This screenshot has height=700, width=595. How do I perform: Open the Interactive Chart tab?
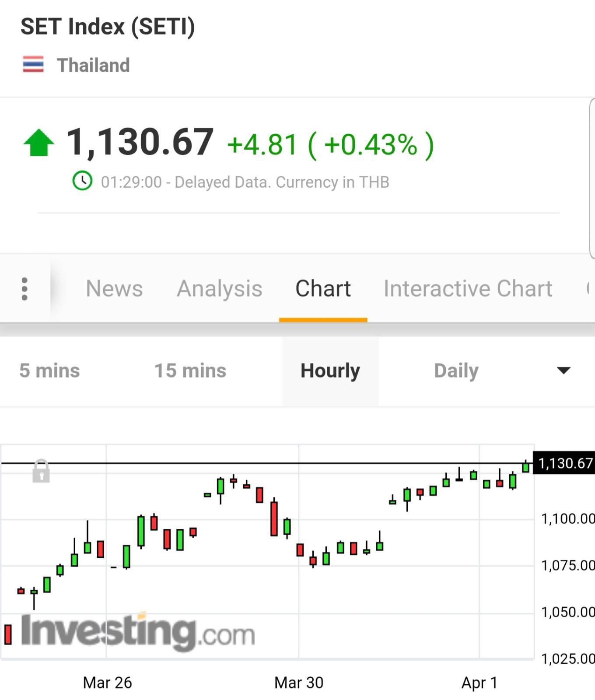click(x=468, y=289)
